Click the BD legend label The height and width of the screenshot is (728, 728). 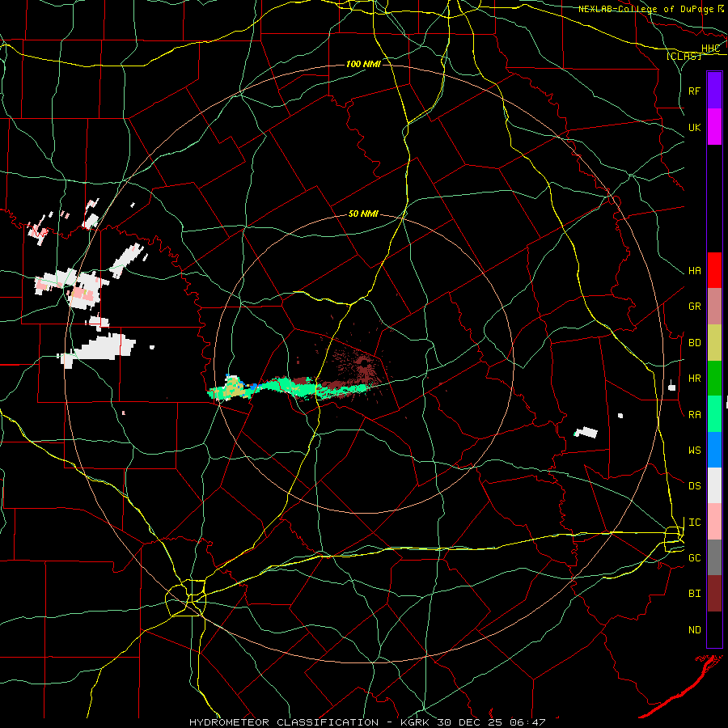click(x=694, y=343)
